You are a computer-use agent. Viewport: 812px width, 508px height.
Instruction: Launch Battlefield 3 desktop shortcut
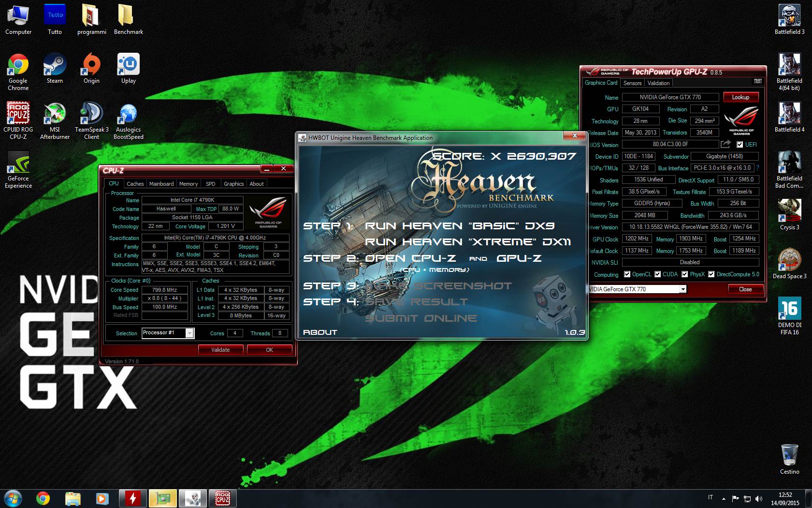789,20
